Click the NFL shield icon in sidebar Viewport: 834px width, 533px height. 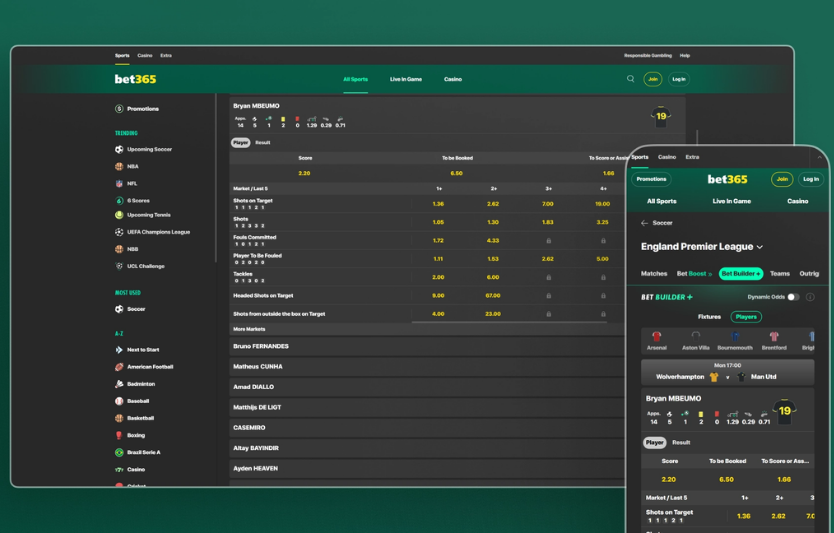click(x=119, y=184)
